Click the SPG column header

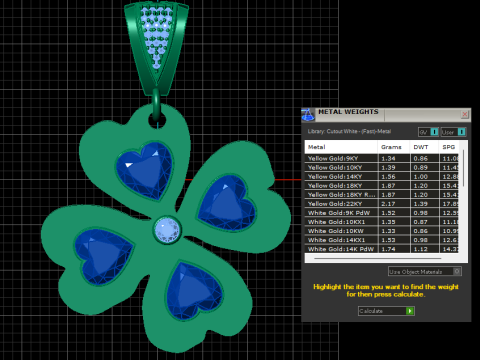pos(449,147)
